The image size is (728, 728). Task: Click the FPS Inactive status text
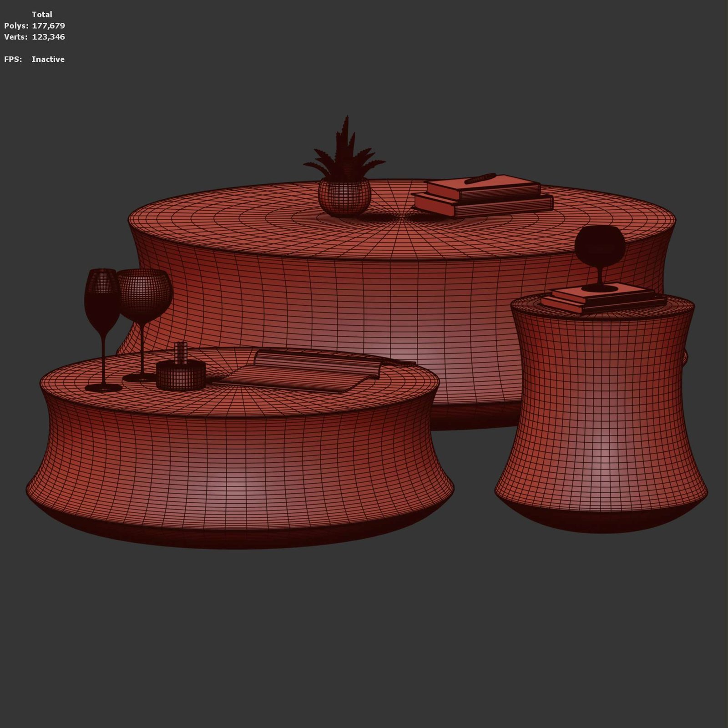(48, 59)
